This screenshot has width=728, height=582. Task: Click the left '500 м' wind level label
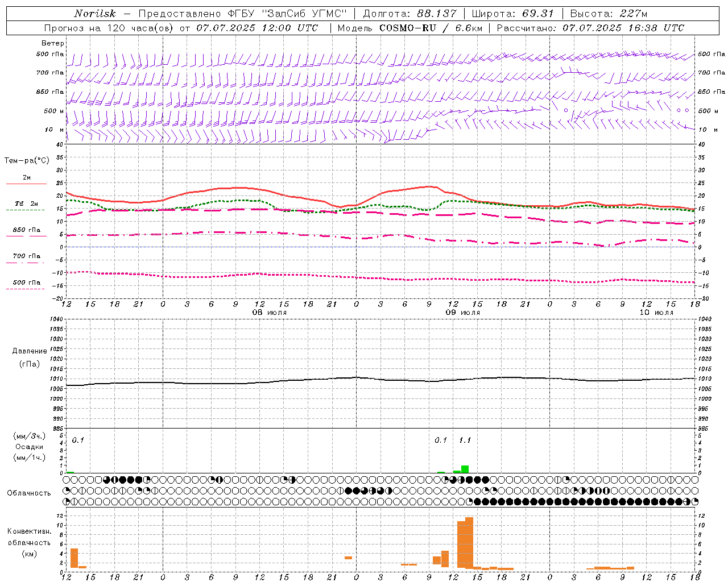coord(54,111)
